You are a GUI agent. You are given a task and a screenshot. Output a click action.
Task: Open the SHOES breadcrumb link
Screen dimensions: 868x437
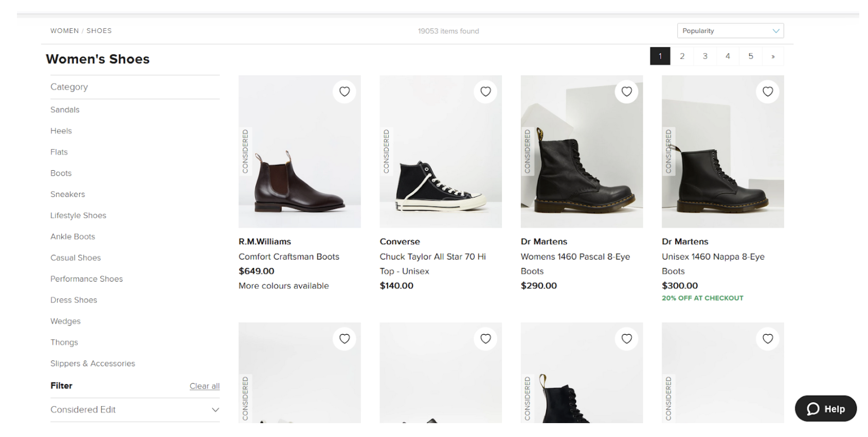click(99, 30)
